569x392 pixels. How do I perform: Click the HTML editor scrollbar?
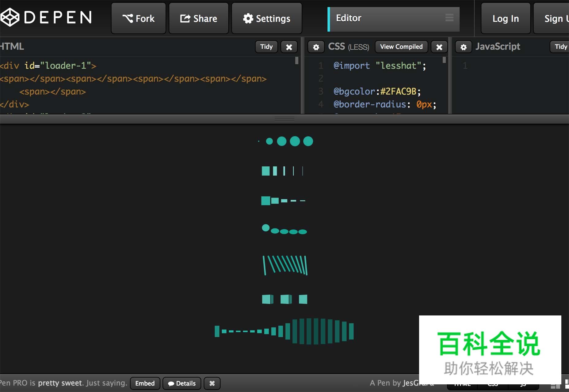(x=296, y=61)
